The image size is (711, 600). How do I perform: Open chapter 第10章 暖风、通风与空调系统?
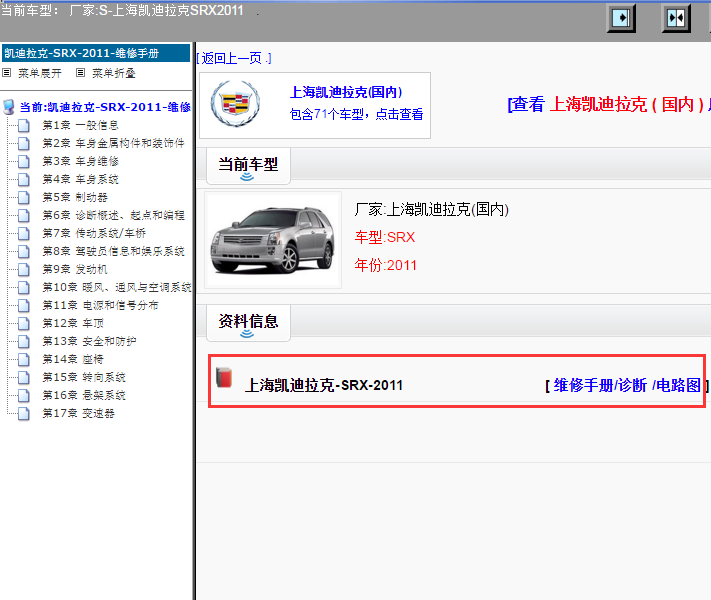pos(116,287)
